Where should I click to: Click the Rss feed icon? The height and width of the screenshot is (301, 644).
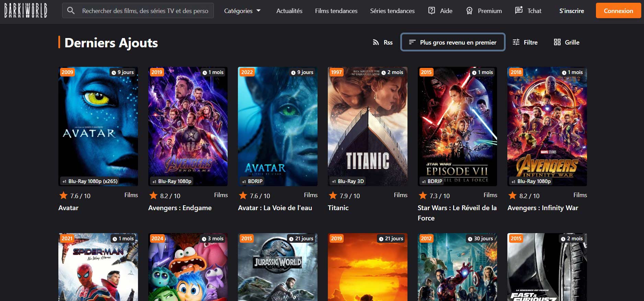376,42
